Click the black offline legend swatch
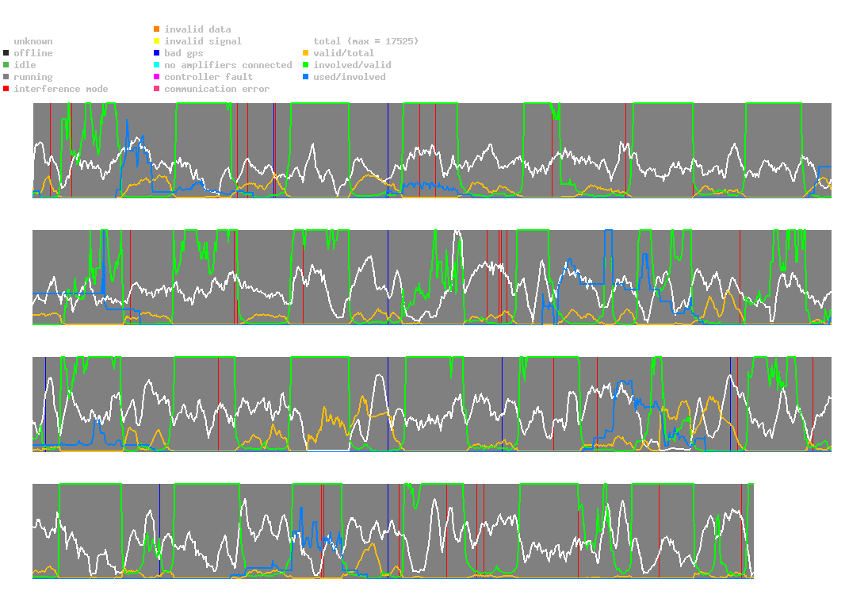Viewport: 868px width, 606px height. coord(6,53)
